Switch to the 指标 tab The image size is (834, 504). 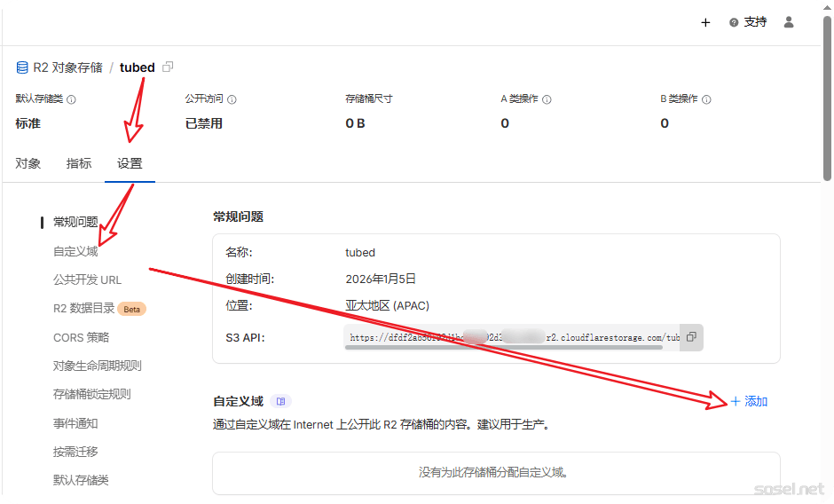coord(79,163)
